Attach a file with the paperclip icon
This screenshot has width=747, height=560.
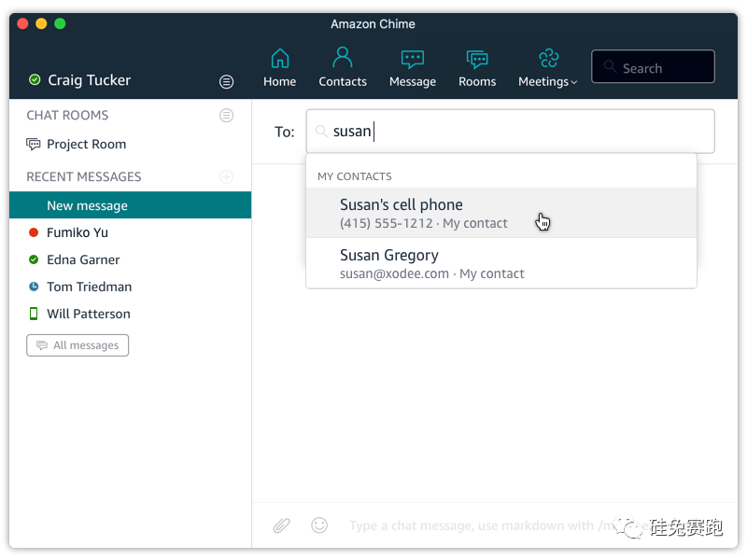tap(282, 525)
